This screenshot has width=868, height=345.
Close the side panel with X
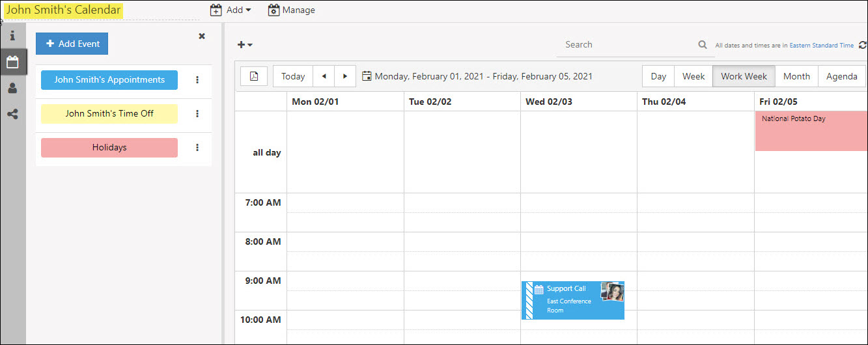click(x=202, y=36)
